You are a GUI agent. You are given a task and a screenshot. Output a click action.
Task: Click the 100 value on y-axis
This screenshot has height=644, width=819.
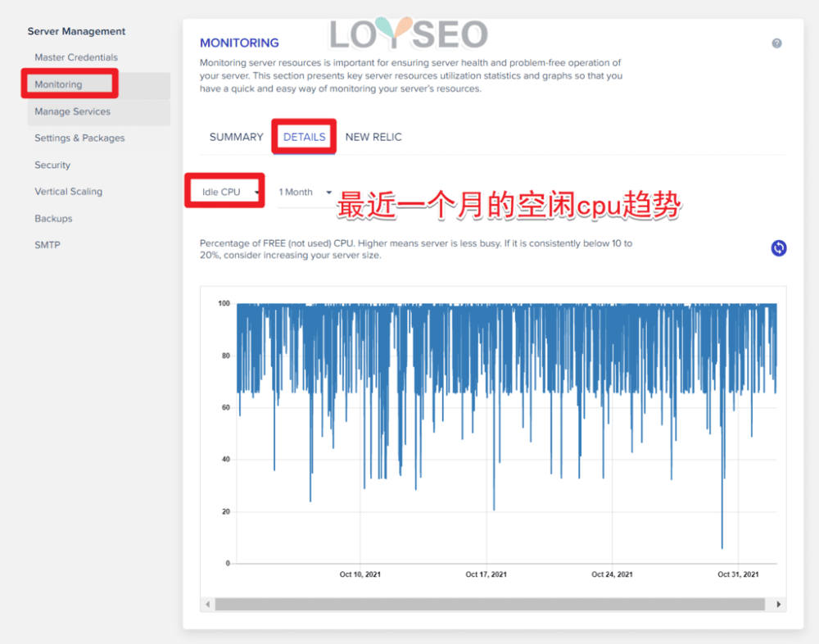(x=224, y=303)
